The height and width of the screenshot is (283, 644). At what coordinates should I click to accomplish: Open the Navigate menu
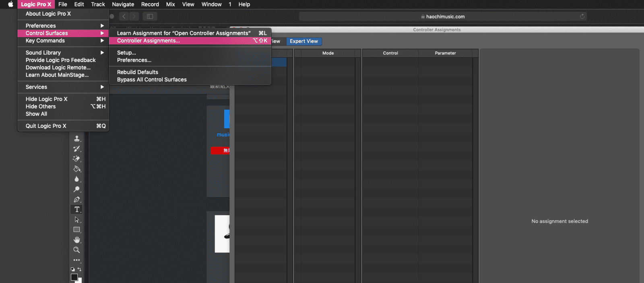point(123,4)
